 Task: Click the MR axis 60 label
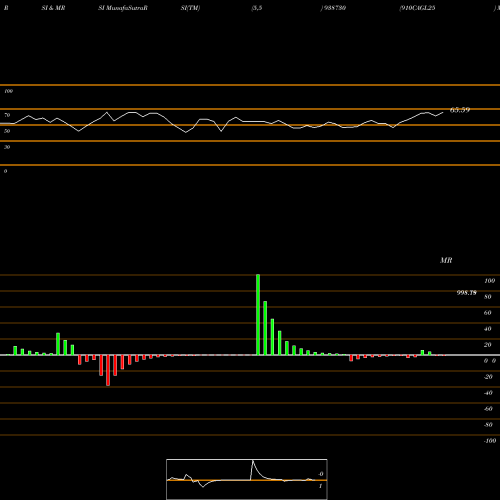(488, 313)
